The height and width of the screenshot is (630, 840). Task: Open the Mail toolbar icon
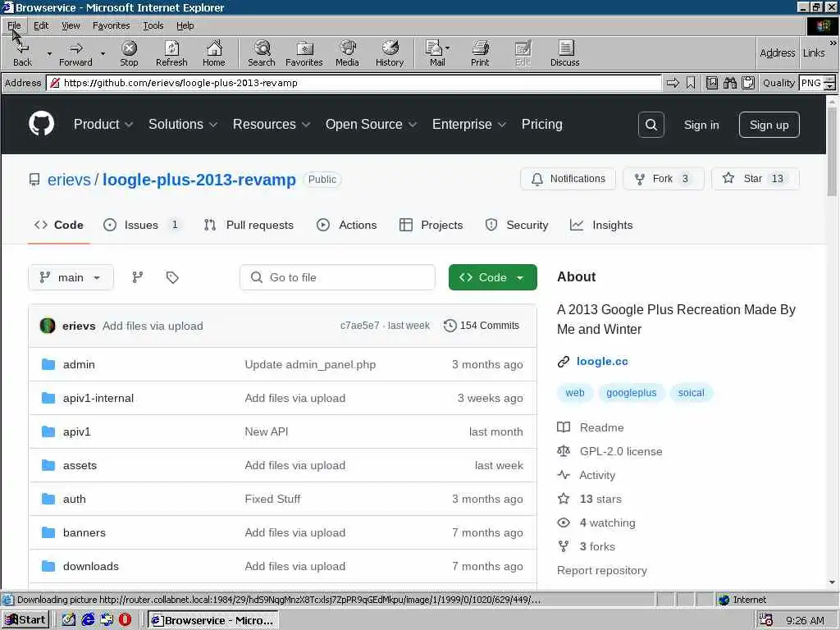point(434,53)
